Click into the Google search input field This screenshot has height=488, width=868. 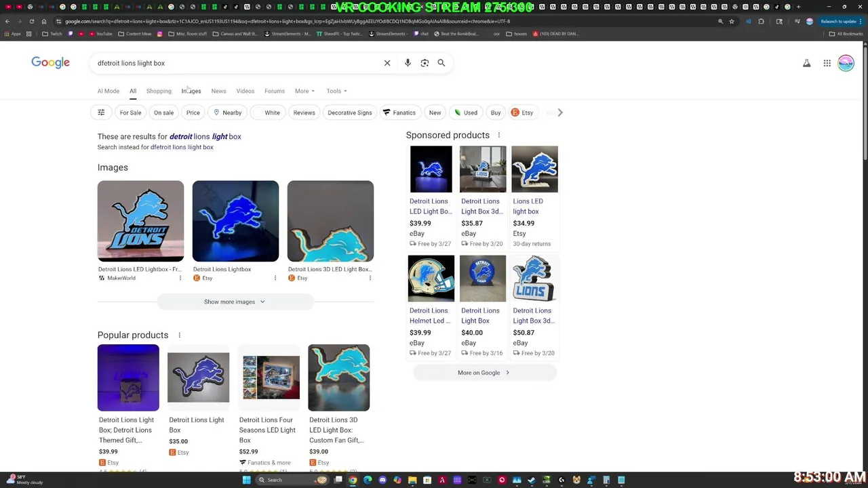tap(237, 63)
